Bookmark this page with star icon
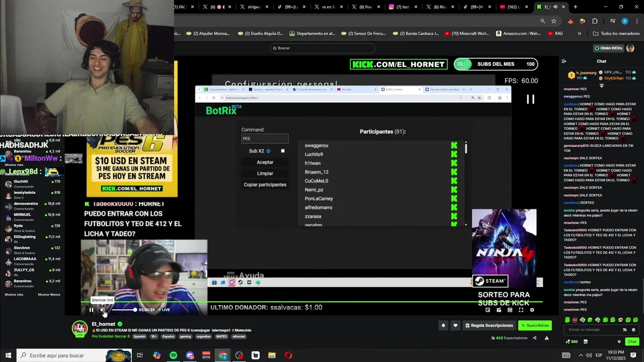 point(554,21)
